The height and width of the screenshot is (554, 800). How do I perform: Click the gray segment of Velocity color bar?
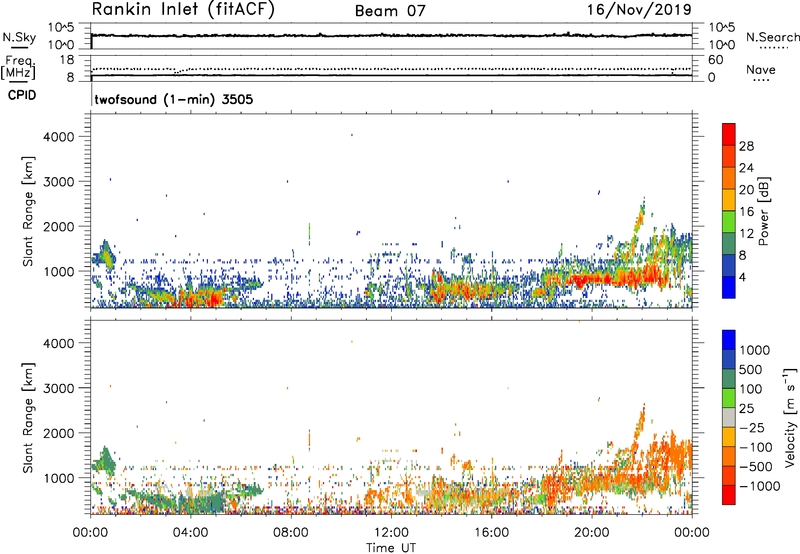[729, 418]
